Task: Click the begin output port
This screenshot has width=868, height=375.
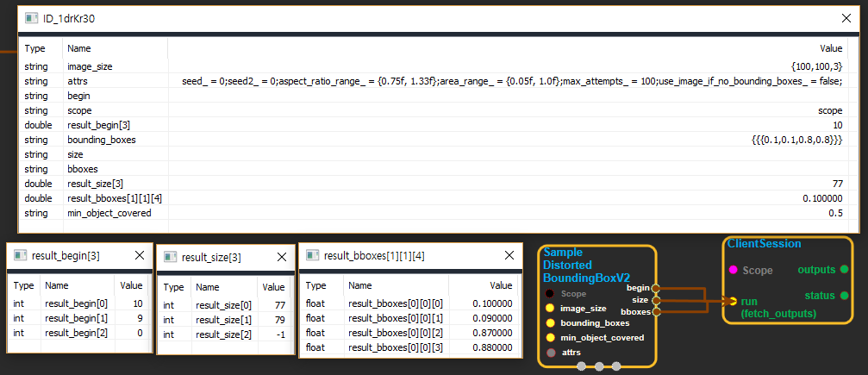Action: 656,288
